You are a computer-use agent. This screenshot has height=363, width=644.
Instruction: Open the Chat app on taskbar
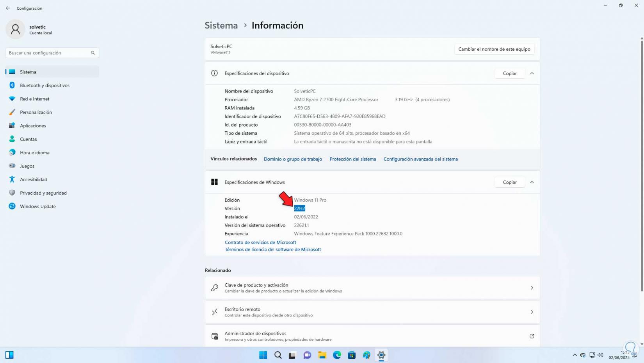[x=307, y=355]
